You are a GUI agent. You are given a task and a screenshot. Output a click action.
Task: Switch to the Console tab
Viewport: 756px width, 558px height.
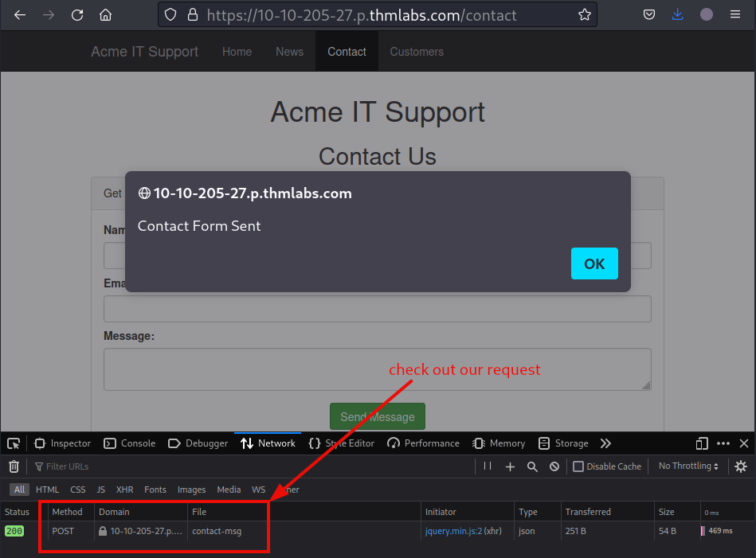tap(129, 443)
